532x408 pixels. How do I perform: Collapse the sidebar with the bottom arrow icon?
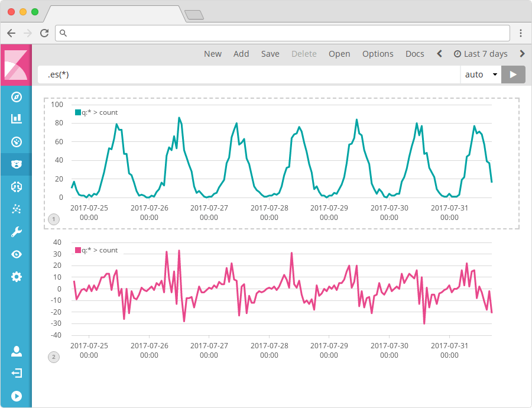click(16, 396)
